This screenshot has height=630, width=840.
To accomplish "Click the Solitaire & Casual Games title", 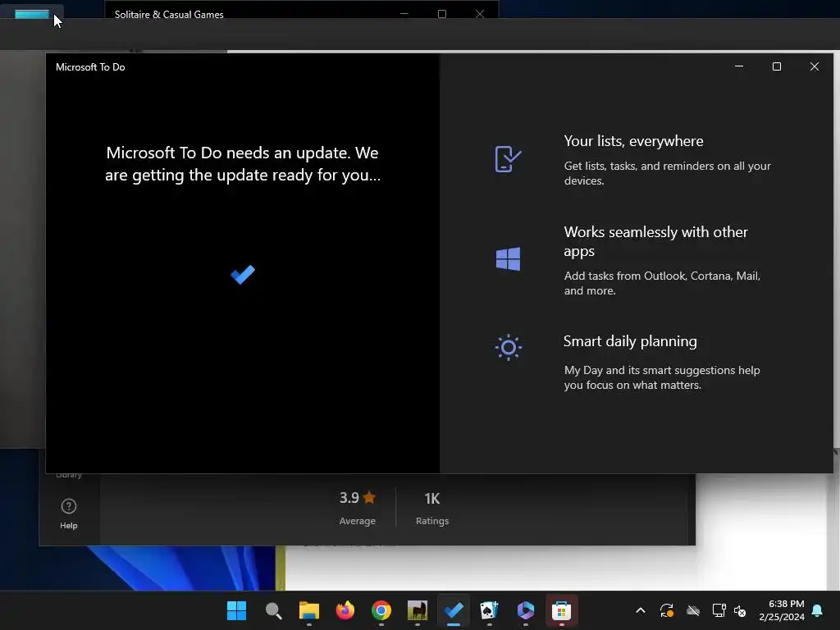I will (x=169, y=15).
